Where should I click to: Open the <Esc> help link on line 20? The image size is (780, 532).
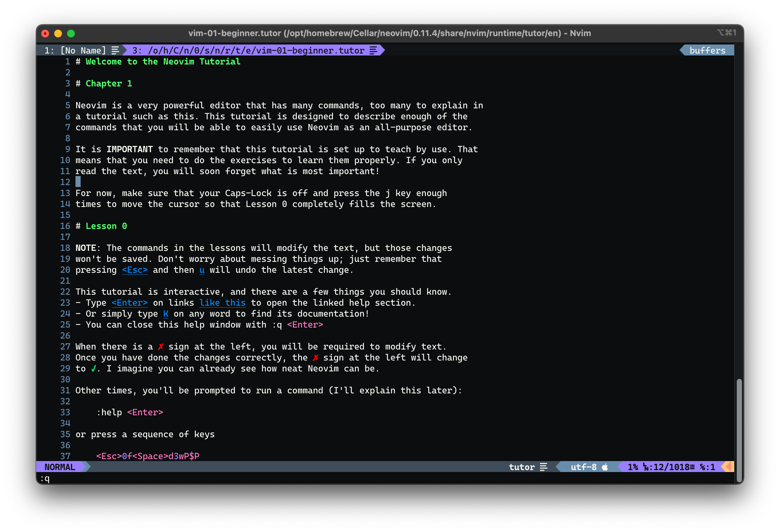pyautogui.click(x=135, y=270)
